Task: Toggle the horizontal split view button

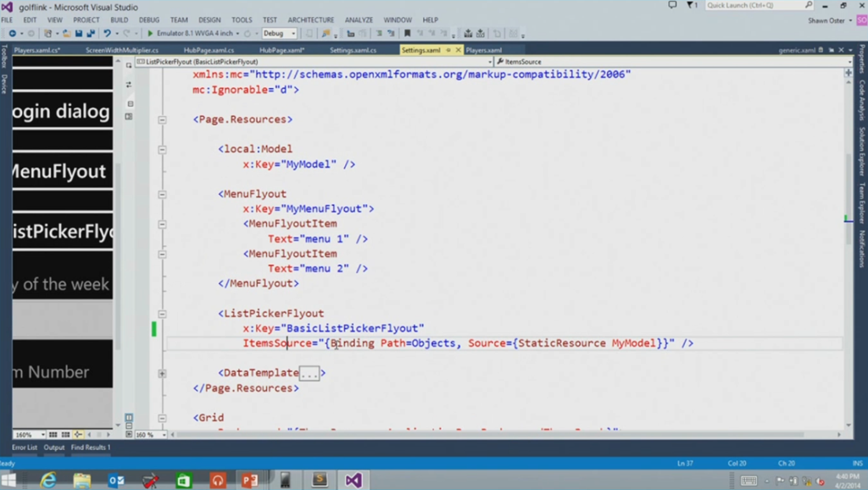Action: pos(129,426)
